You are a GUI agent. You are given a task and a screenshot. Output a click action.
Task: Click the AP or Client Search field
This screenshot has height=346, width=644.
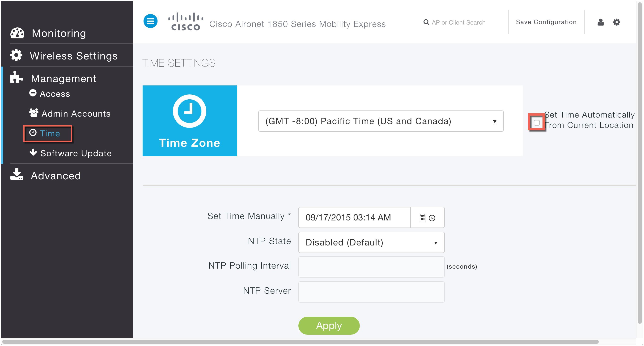tap(458, 22)
